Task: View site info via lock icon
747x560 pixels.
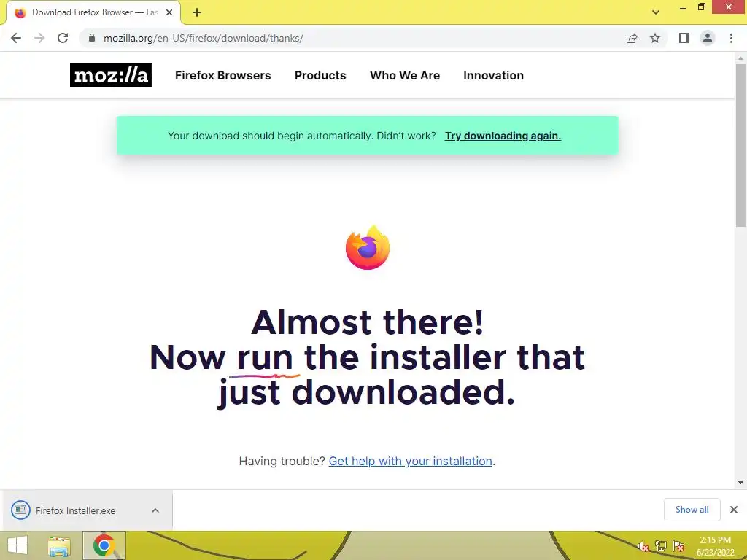Action: click(92, 38)
